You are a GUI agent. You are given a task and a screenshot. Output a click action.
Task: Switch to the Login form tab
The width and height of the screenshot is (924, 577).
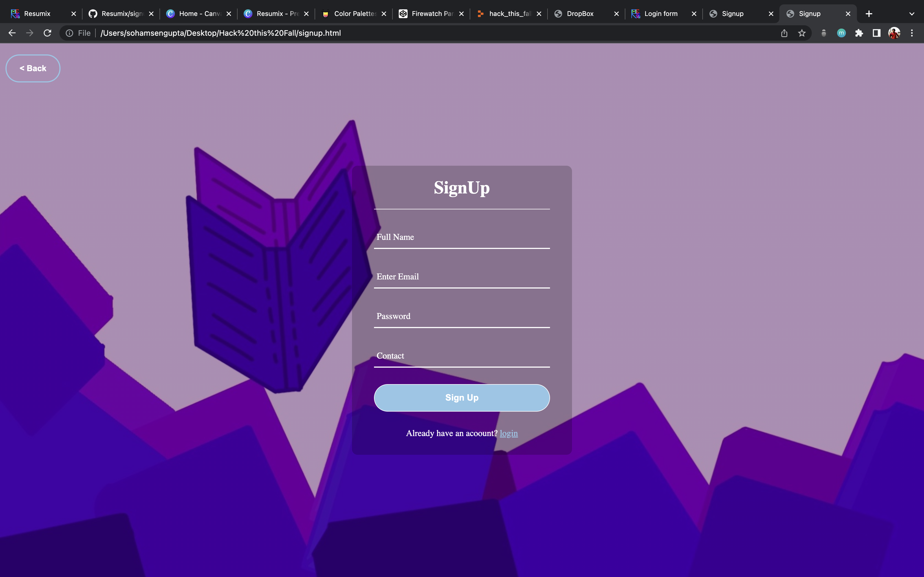[x=661, y=14]
